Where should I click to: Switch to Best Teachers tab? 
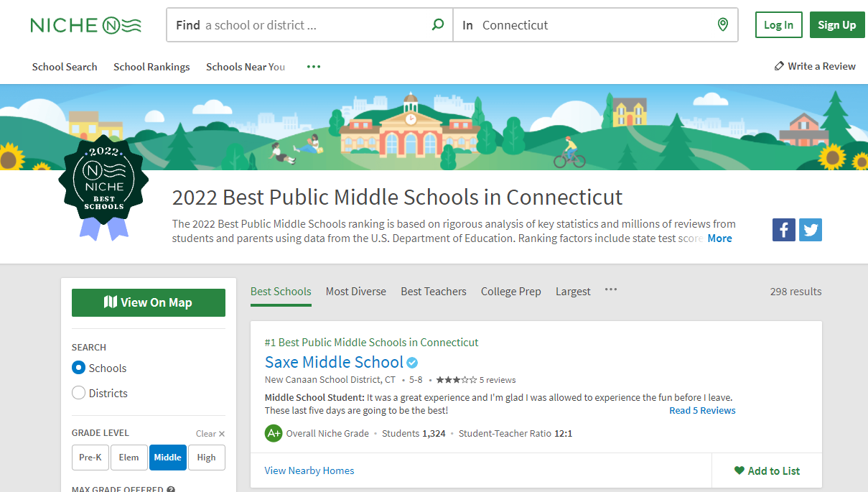(434, 292)
